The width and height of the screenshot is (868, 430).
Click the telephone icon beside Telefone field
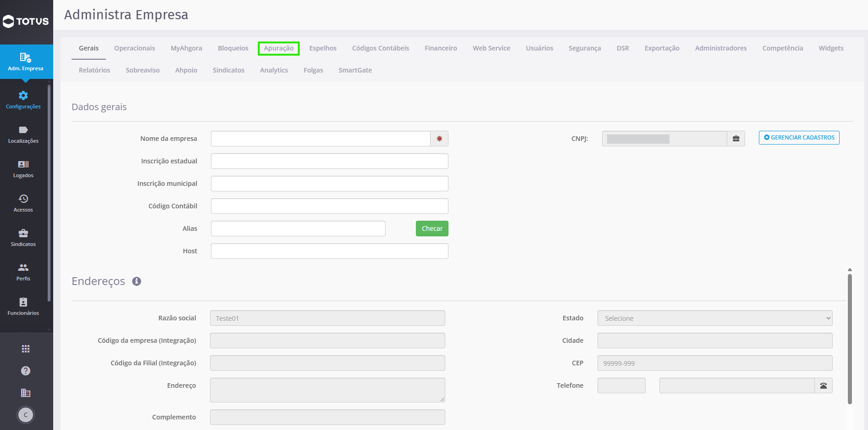pyautogui.click(x=824, y=385)
